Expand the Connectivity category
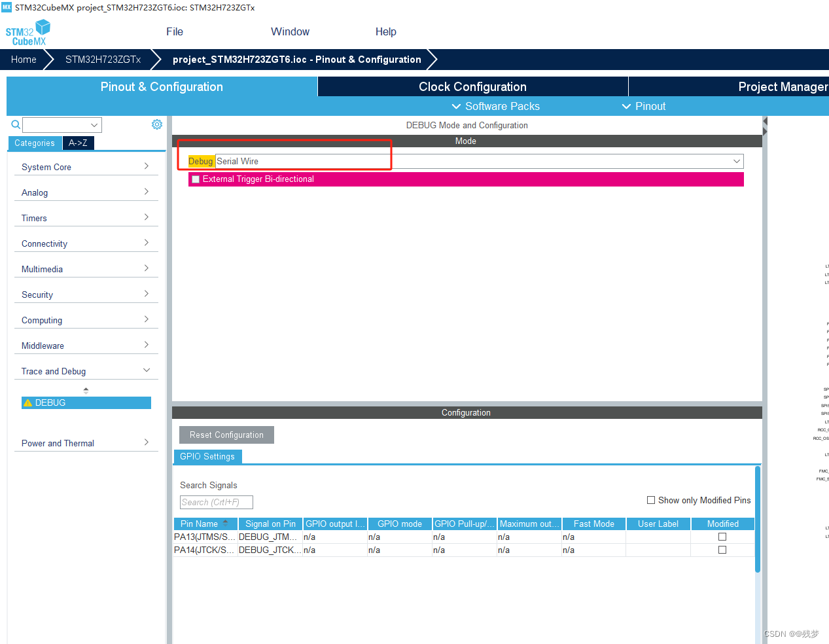829x644 pixels. click(x=86, y=243)
